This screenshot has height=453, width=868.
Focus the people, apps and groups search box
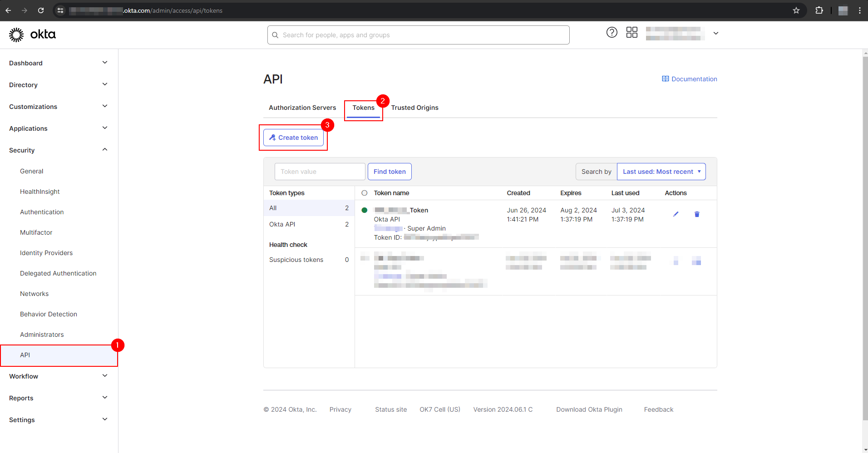[x=419, y=35]
